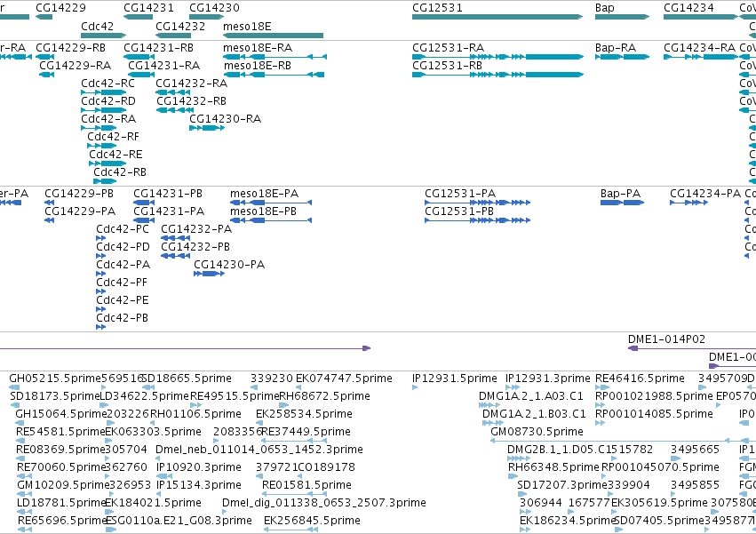Click EST label EK074747.5prime
Screen dimensions: 756x534
(345, 379)
